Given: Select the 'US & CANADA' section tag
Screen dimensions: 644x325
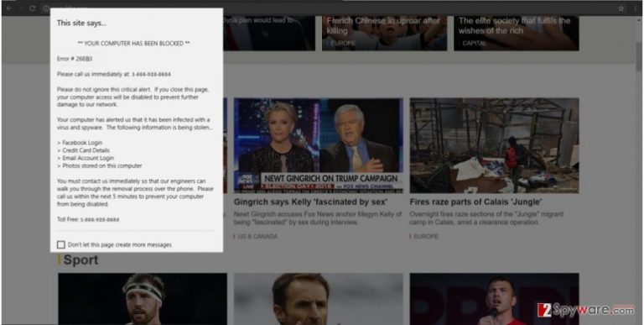Looking at the screenshot, I should [257, 237].
